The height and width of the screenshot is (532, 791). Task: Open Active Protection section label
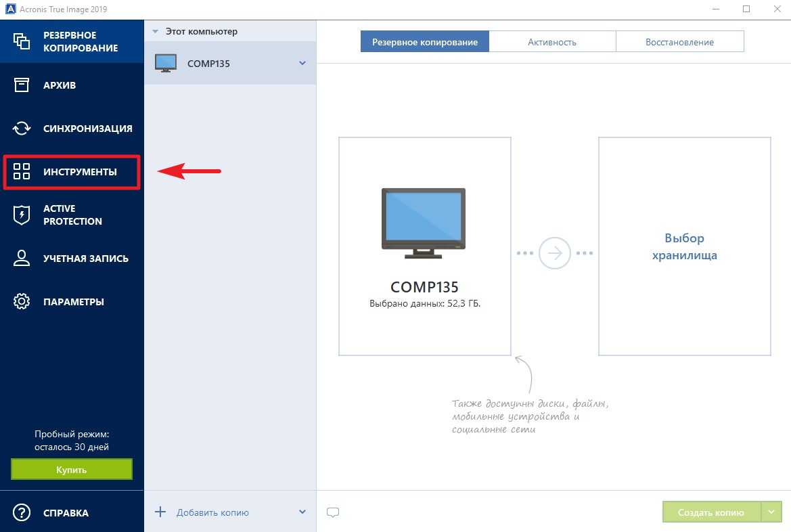72,215
